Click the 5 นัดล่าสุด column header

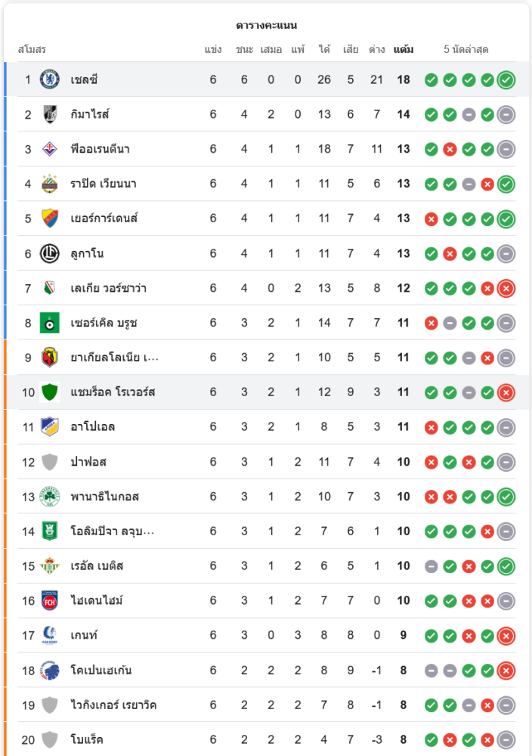466,50
